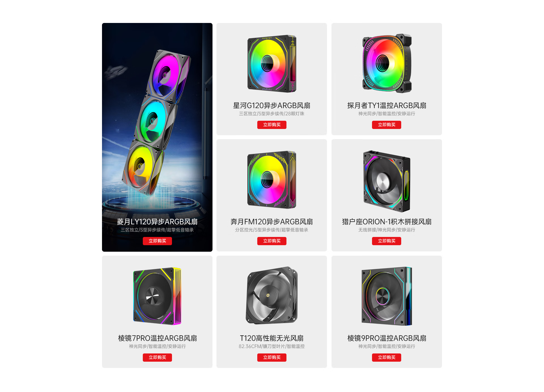Viewport: 544px width, 392px height.
Task: Click 立即购买 under 探月者TY1 fan
Action: point(386,125)
